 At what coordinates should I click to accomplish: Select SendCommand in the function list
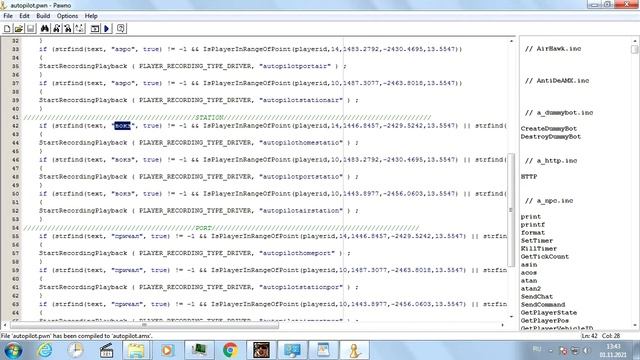click(543, 305)
